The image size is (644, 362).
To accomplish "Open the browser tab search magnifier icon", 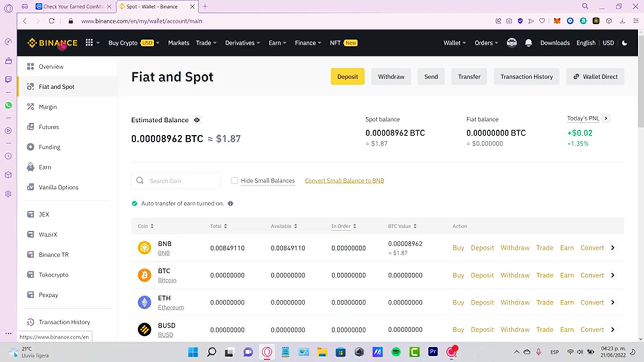I will (585, 6).
